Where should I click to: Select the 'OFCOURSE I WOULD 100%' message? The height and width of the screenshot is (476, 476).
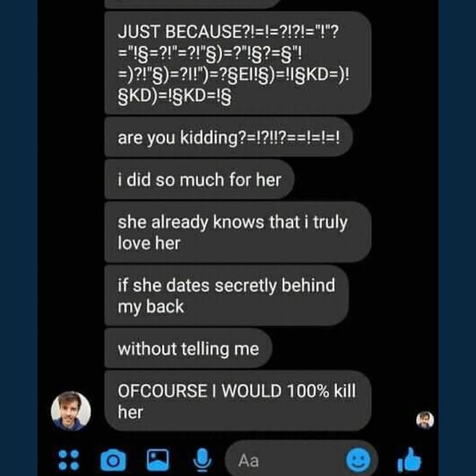238,401
